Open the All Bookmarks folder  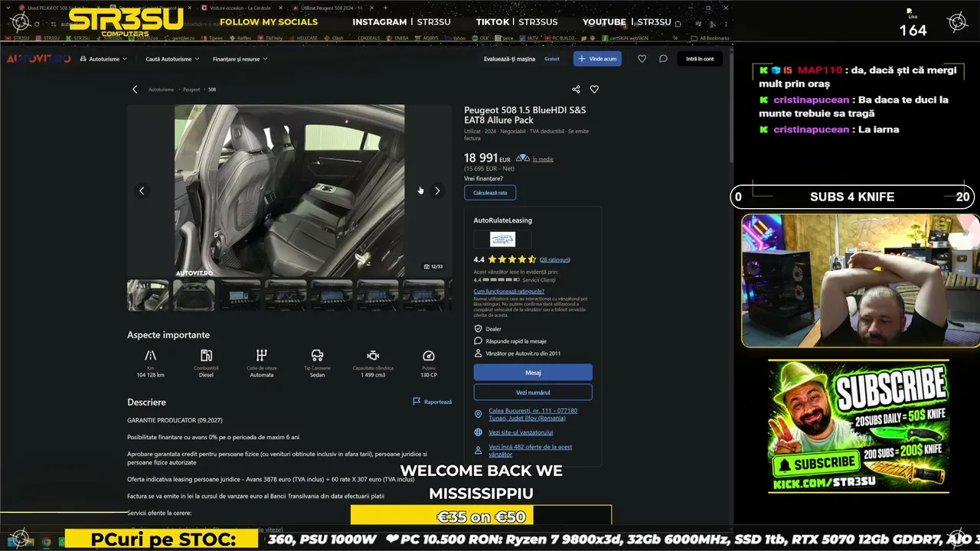pos(710,37)
